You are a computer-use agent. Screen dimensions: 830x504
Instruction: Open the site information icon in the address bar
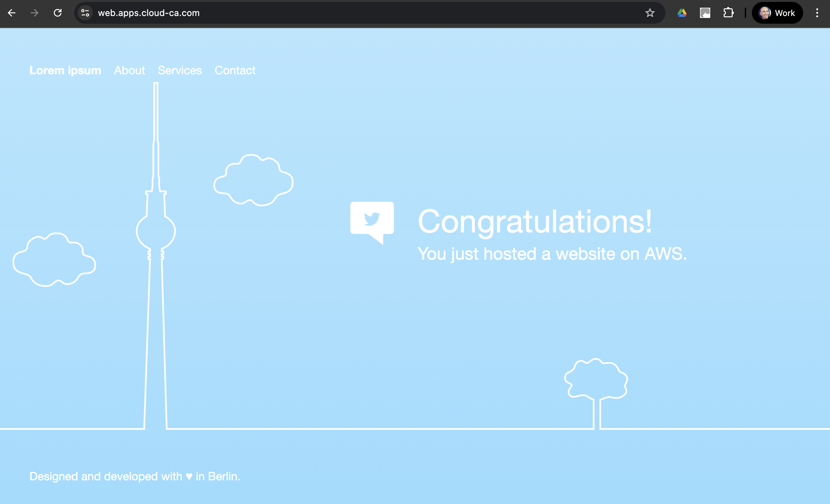coord(85,13)
